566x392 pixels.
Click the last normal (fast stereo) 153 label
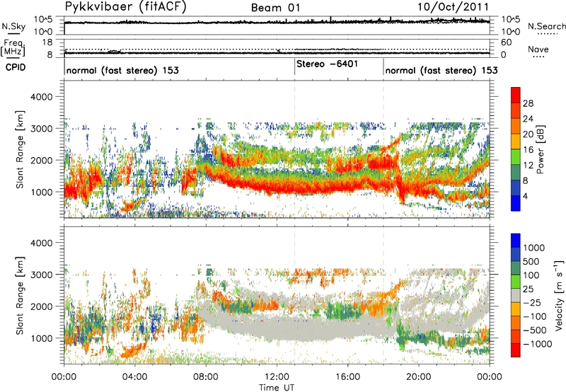click(441, 70)
